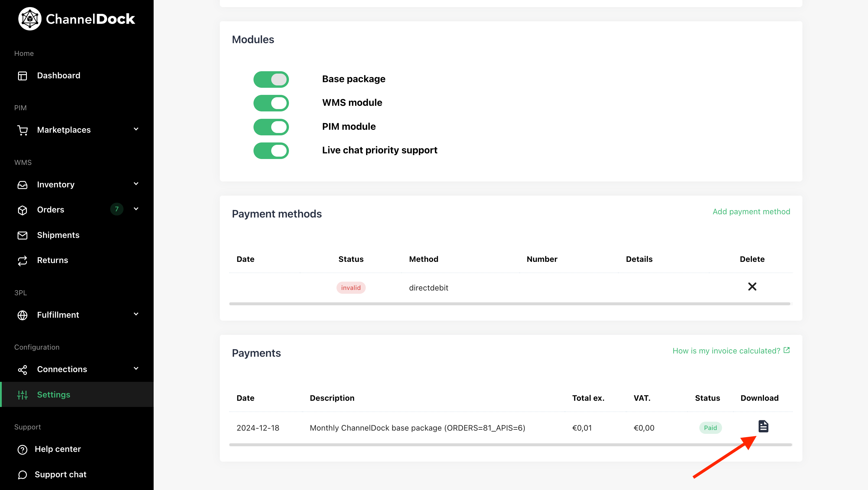This screenshot has width=868, height=490.
Task: Click the Payments table horizontal scrollbar
Action: (510, 445)
